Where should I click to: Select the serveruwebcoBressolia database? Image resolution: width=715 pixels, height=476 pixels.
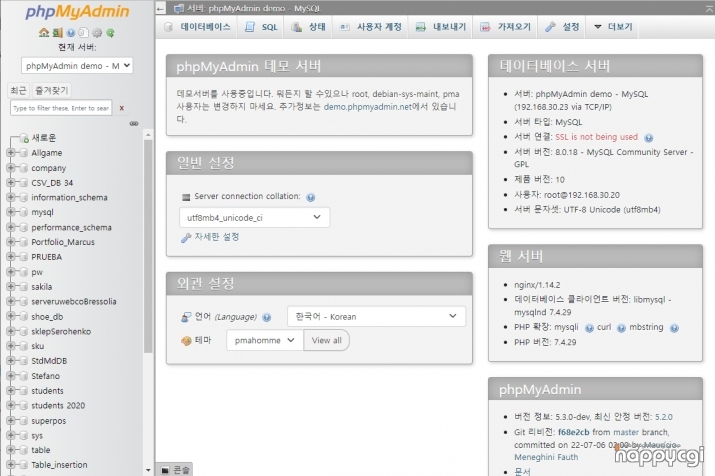click(x=74, y=302)
